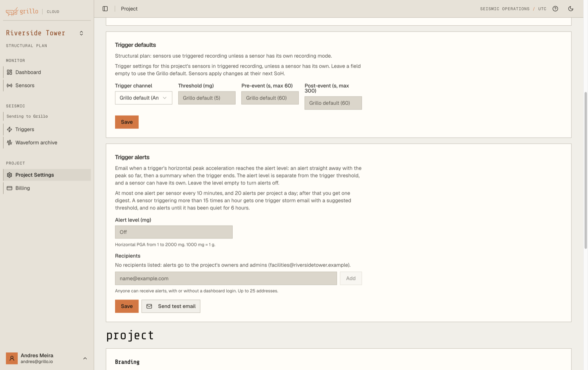Expand the Andres Meira user menu chevron
Viewport: 588px width, 370px height.
(x=85, y=358)
